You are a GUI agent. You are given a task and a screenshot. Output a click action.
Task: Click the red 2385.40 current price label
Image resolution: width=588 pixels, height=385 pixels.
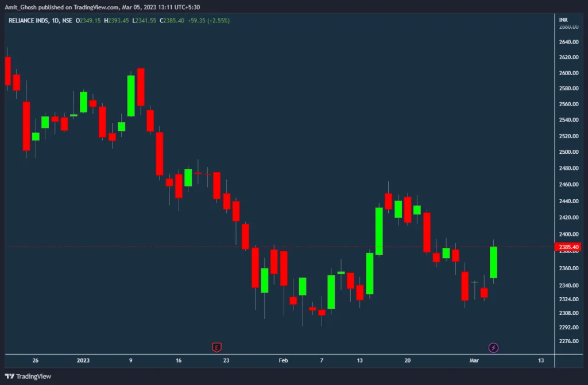point(567,247)
